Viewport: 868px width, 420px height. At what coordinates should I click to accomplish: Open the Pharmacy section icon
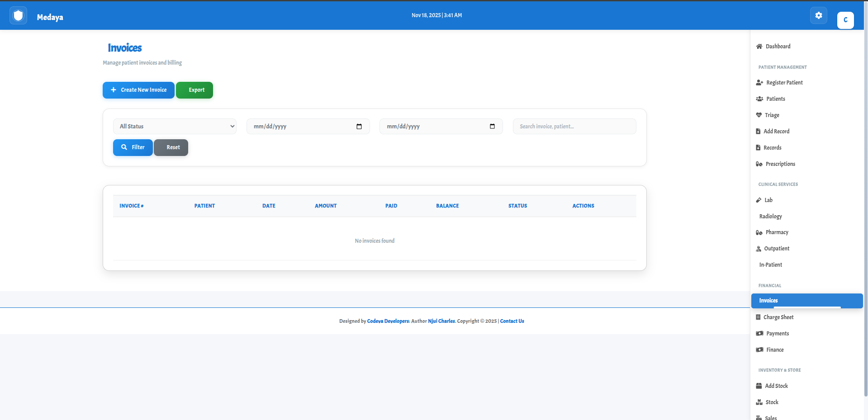coord(759,232)
